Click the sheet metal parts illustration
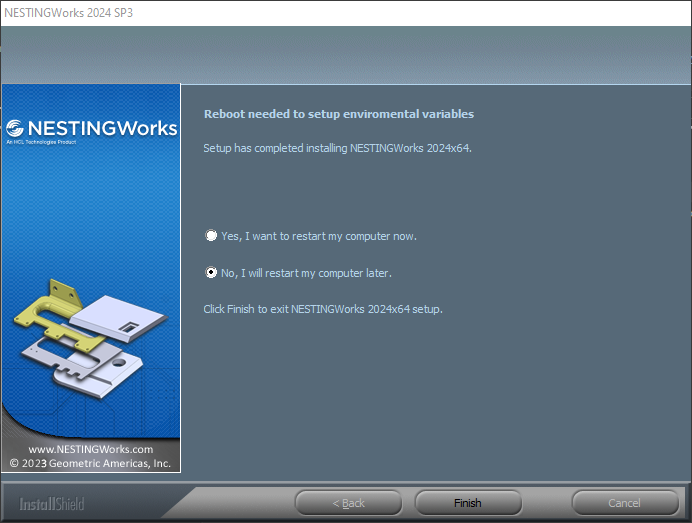The image size is (692, 523). pyautogui.click(x=90, y=339)
